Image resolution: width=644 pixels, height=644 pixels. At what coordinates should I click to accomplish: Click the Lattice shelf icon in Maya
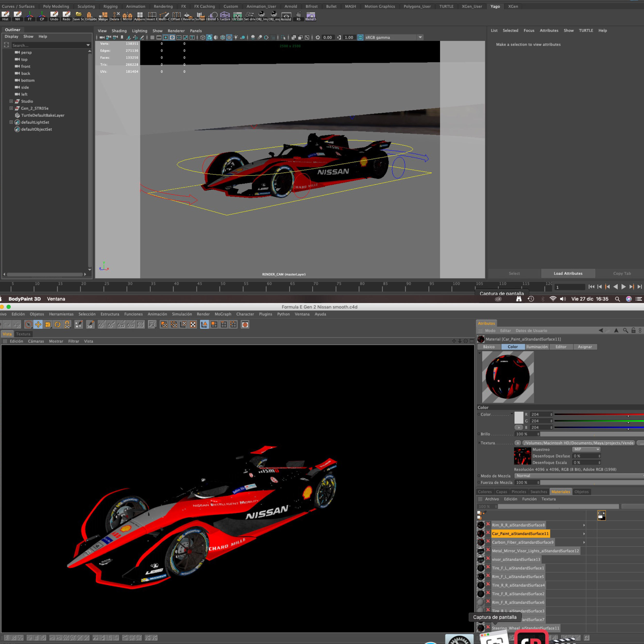point(225,16)
